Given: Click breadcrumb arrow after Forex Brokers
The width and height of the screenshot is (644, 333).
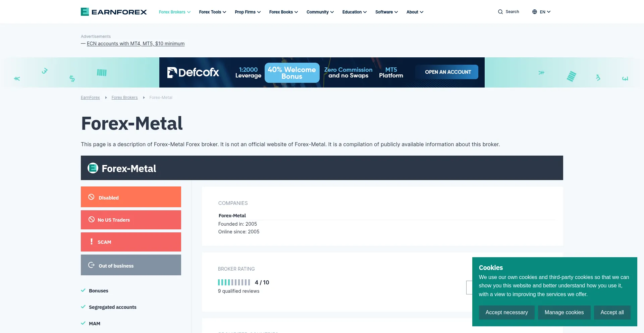Looking at the screenshot, I should pos(144,98).
